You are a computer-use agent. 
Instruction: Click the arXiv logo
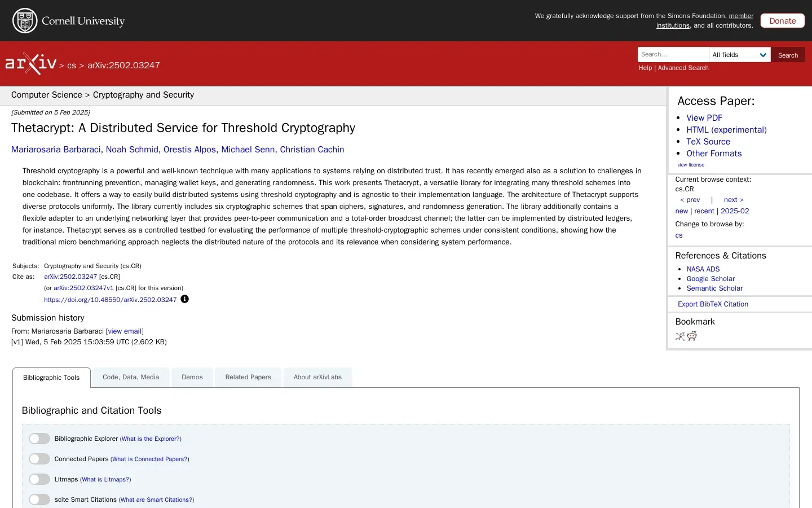pyautogui.click(x=31, y=64)
